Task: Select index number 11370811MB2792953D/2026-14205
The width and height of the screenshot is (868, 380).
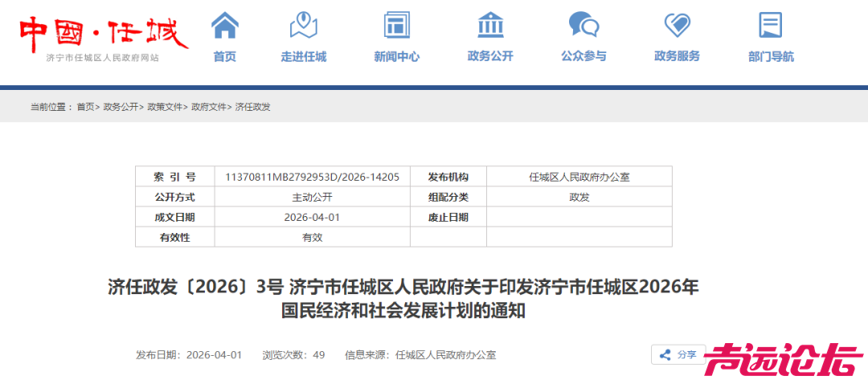Action: 312,177
